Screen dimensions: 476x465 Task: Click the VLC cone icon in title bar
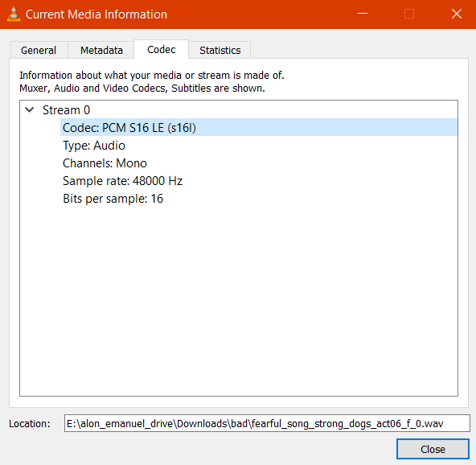14,14
